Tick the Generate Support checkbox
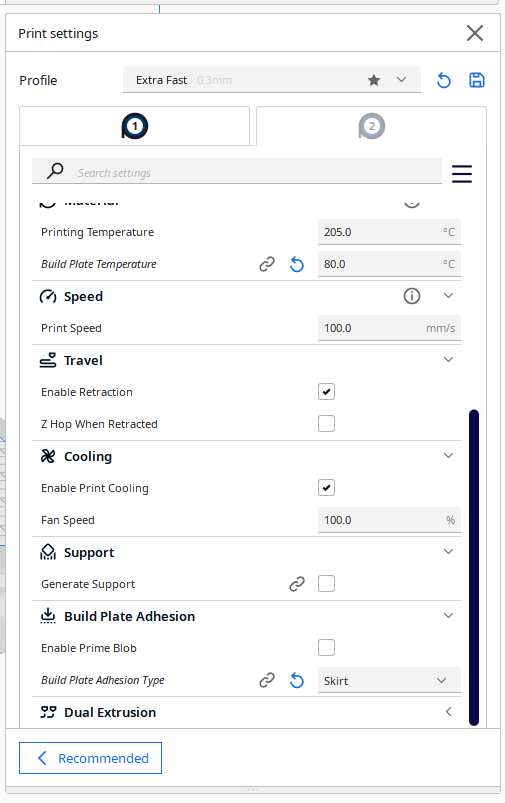The height and width of the screenshot is (803, 505). [x=326, y=583]
